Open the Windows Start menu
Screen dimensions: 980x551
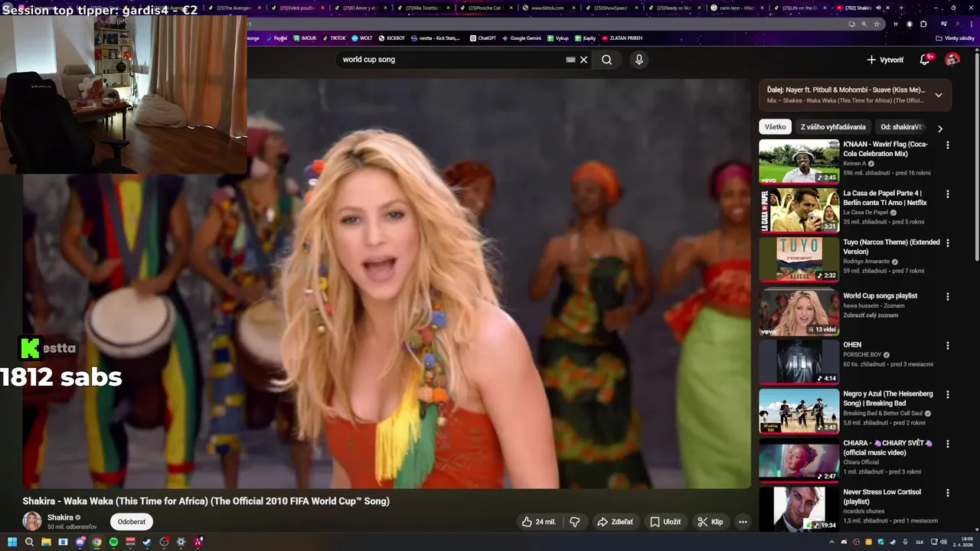pyautogui.click(x=12, y=542)
